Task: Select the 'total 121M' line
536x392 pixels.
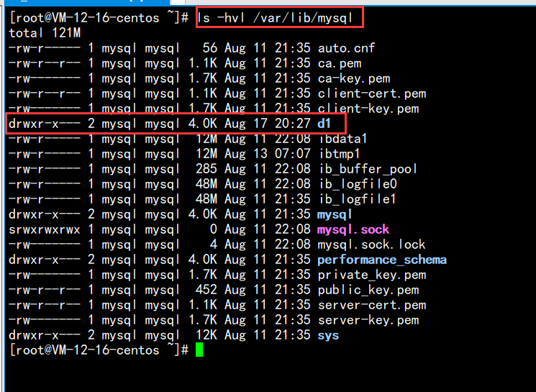Action: 45,33
